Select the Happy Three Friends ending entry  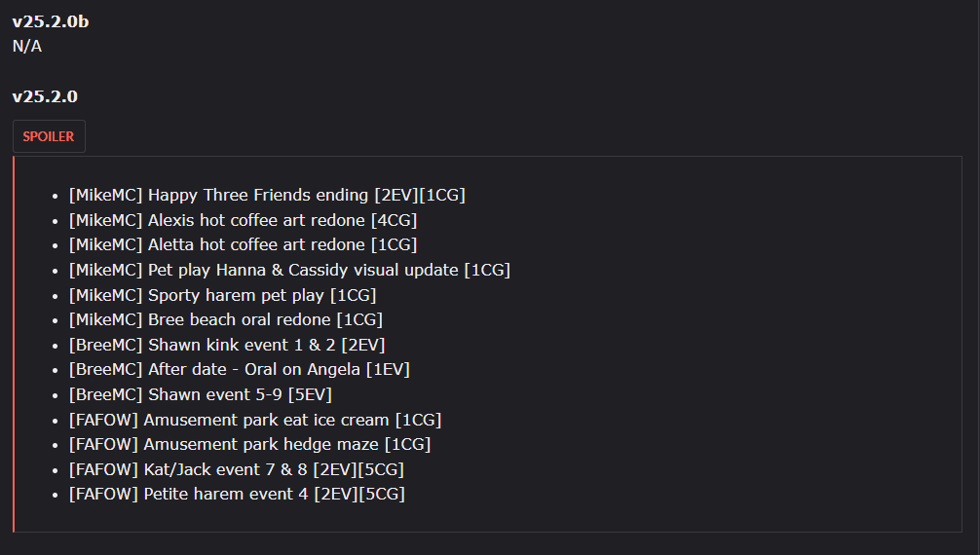(x=267, y=195)
